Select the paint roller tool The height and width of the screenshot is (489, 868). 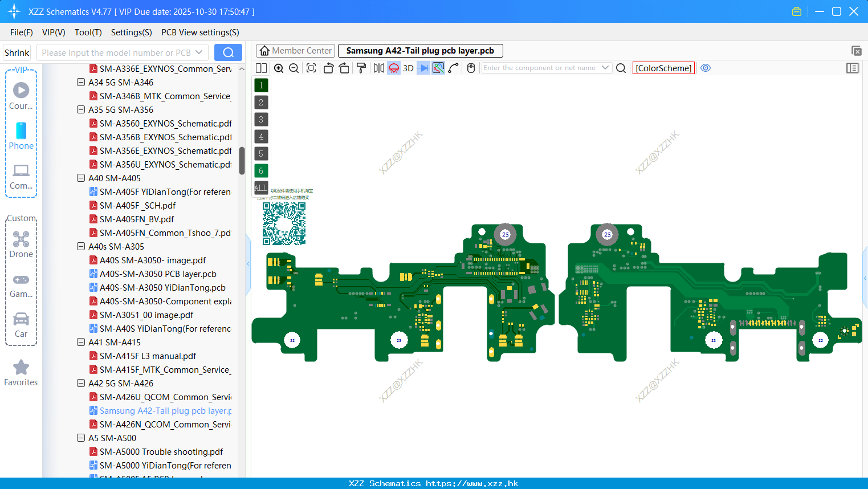click(x=361, y=68)
